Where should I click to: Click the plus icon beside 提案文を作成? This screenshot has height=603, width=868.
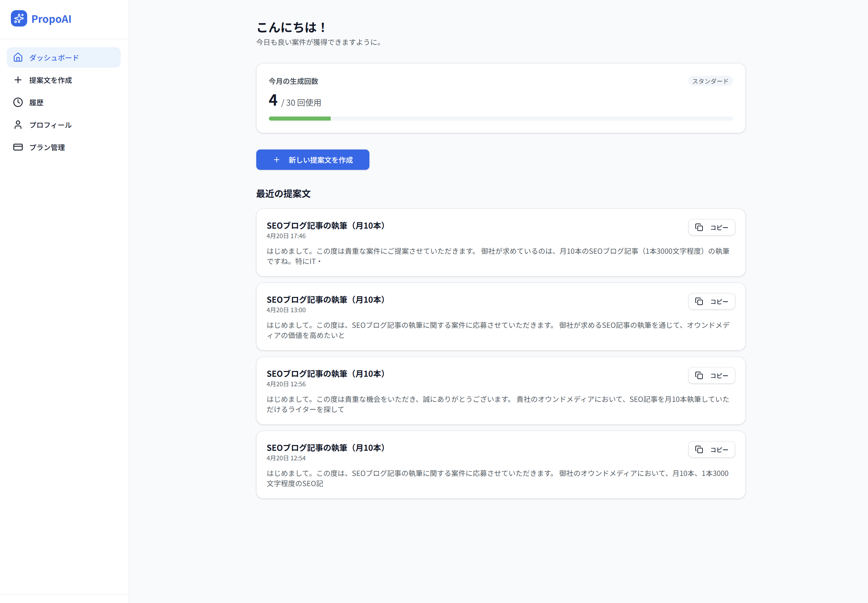click(x=18, y=80)
